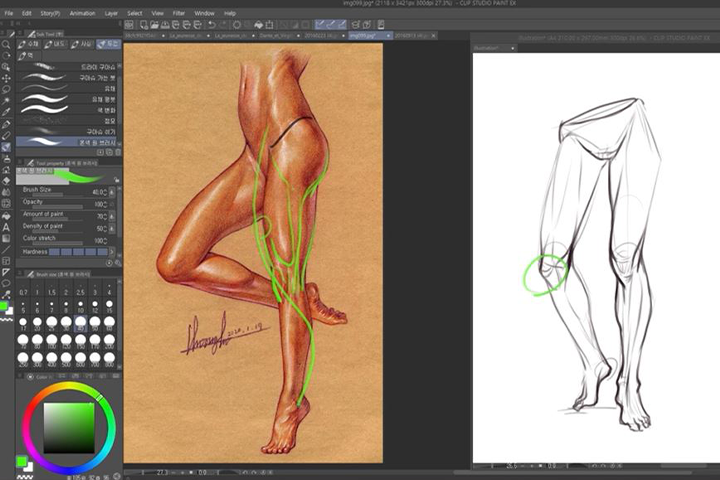The height and width of the screenshot is (480, 720).
Task: Toggle the third snap to grid button
Action: point(342,25)
